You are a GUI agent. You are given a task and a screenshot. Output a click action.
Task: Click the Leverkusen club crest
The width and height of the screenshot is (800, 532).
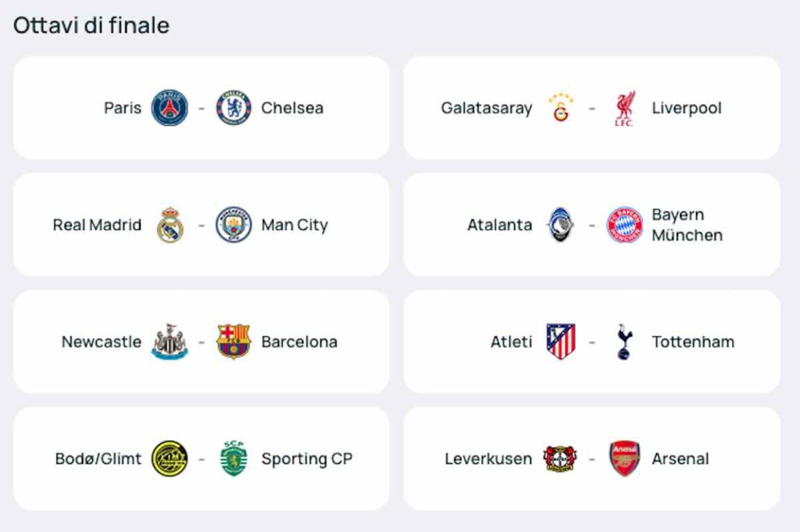click(560, 459)
